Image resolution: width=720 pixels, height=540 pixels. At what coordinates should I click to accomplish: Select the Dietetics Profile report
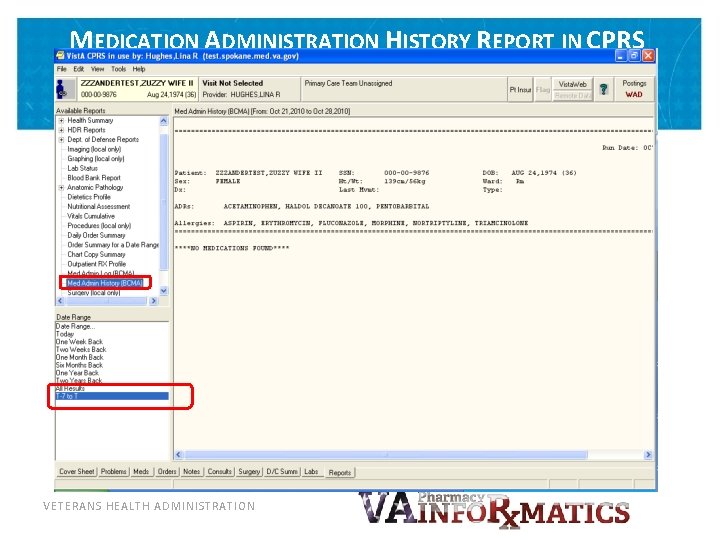(x=89, y=197)
